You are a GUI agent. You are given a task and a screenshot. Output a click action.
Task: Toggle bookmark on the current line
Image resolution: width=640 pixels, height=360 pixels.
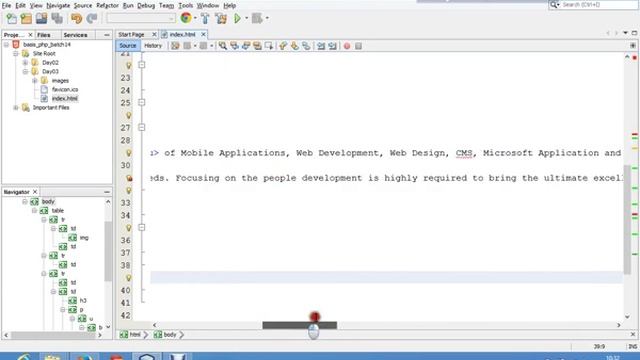pos(306,46)
